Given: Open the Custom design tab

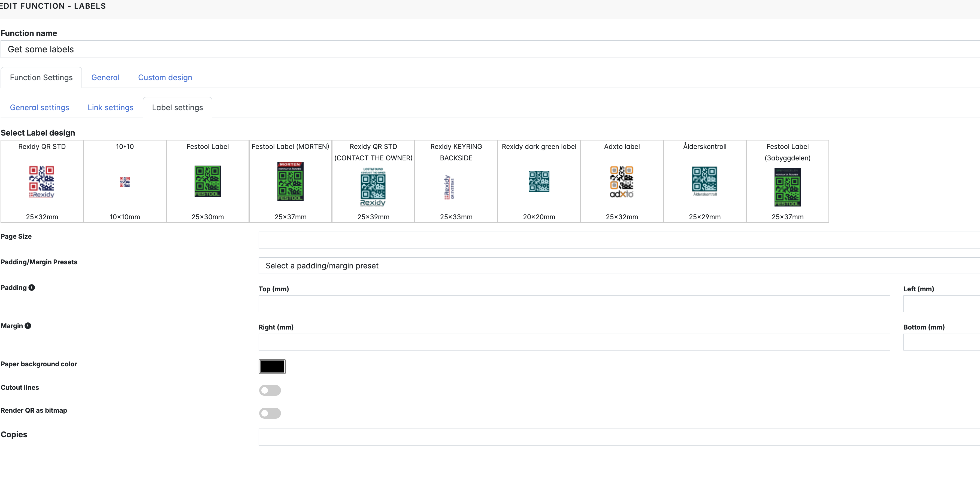Looking at the screenshot, I should click(165, 77).
